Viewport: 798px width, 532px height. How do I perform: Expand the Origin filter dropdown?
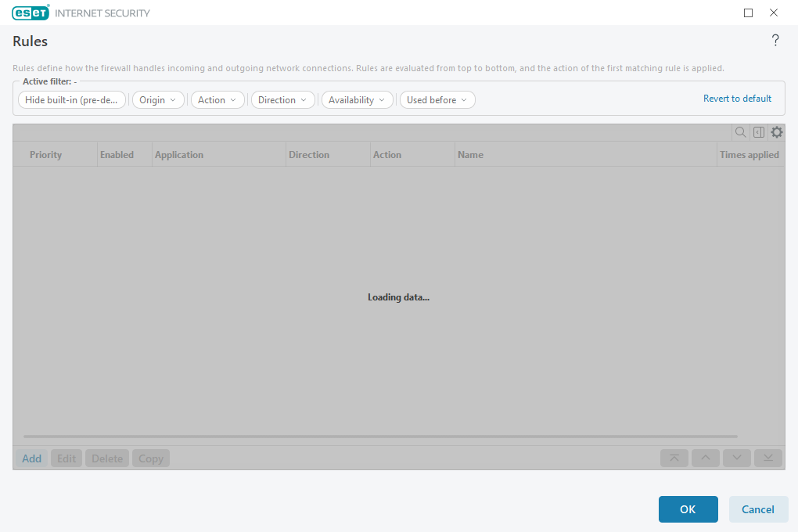pos(158,100)
